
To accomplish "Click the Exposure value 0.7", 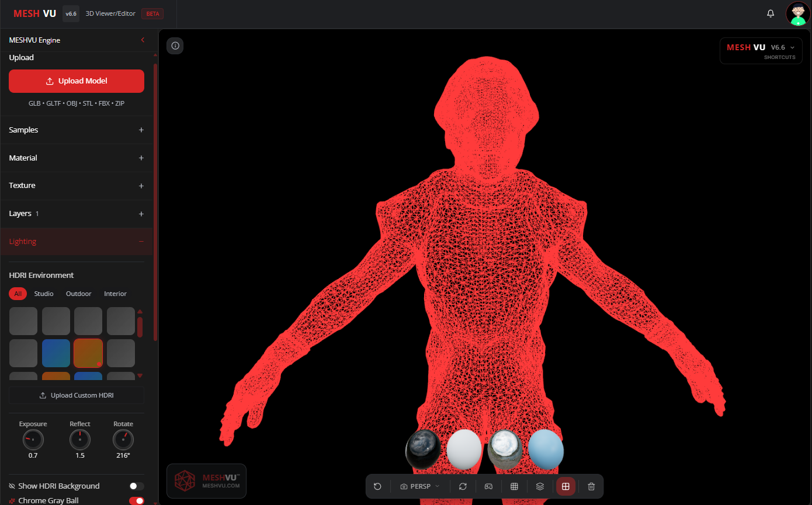I will click(x=33, y=455).
